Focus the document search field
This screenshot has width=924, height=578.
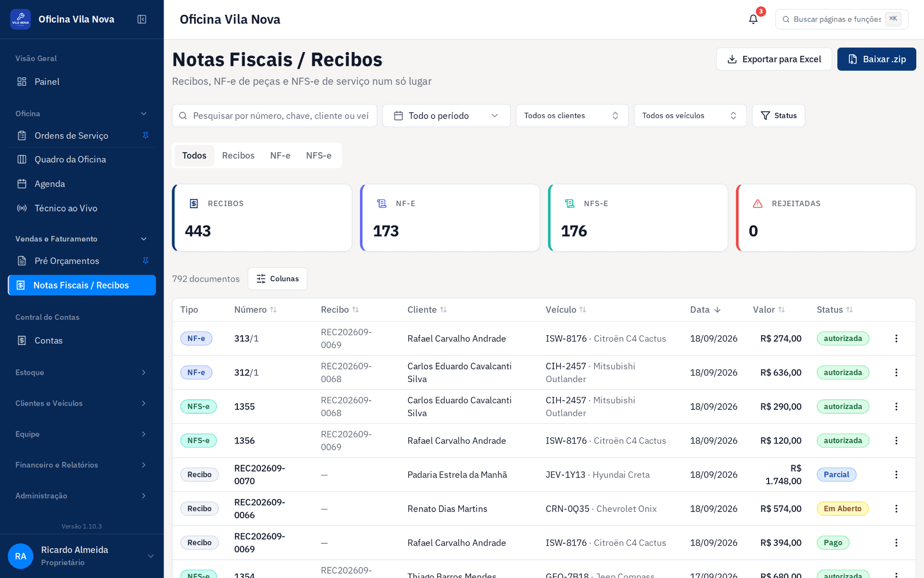274,116
